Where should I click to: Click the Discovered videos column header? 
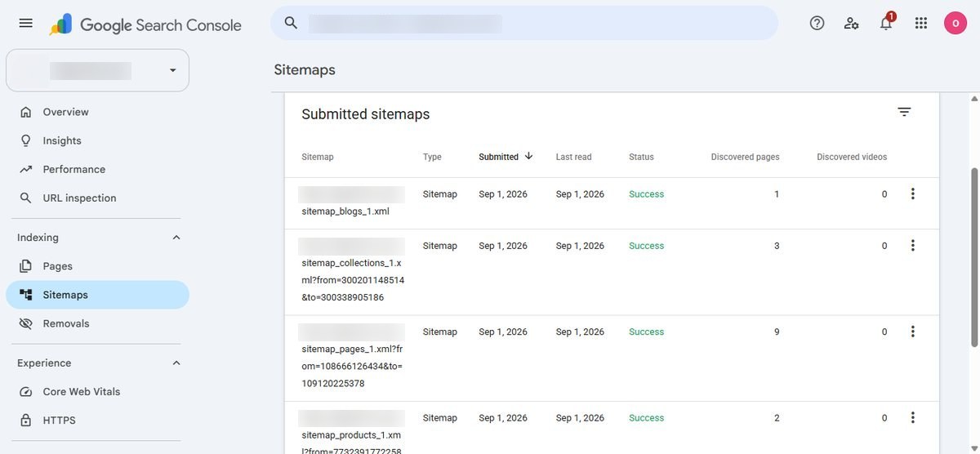point(852,157)
